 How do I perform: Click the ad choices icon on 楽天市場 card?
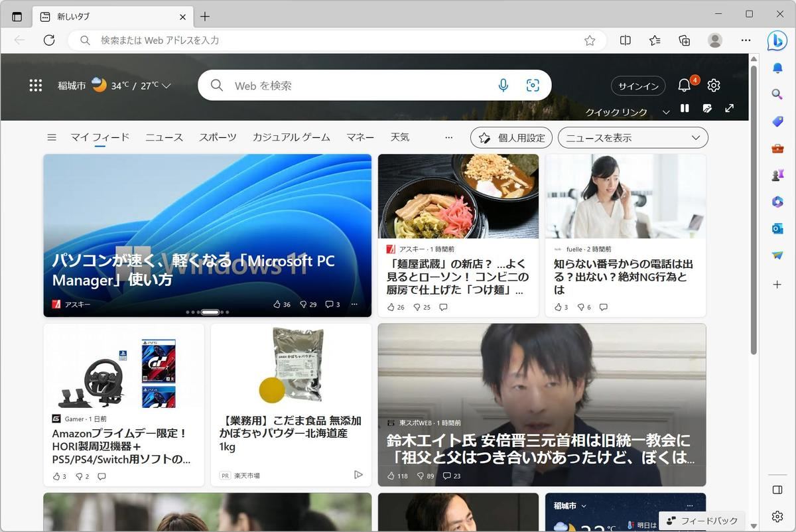tap(358, 475)
